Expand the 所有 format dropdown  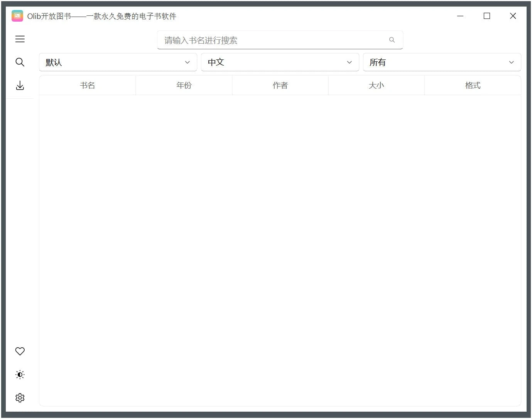tap(442, 62)
